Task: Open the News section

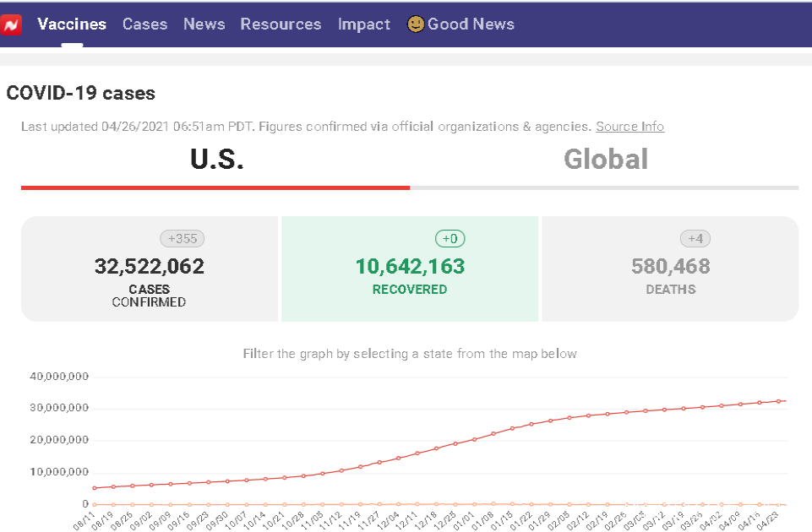Action: [x=204, y=24]
